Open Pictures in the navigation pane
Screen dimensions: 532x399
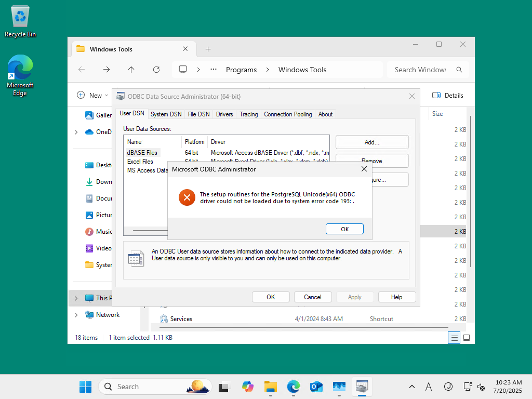pos(98,215)
